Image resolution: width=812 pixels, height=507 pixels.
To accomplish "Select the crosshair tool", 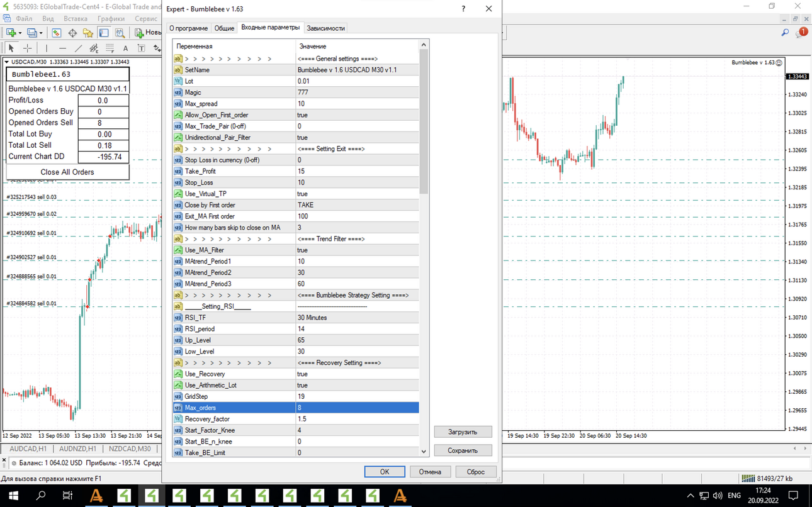I will (x=27, y=48).
